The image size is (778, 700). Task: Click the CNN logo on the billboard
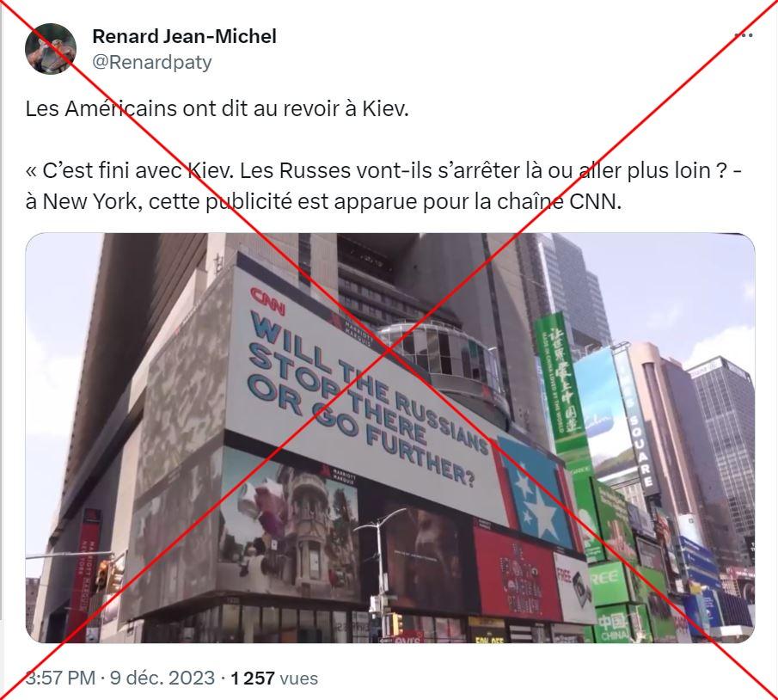point(267,300)
